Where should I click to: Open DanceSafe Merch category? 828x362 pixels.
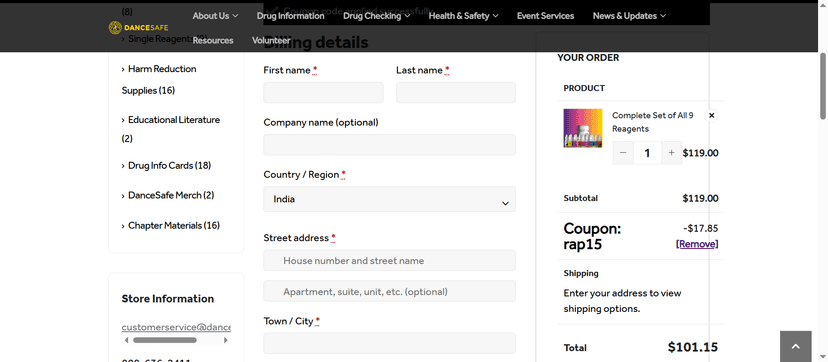(171, 195)
